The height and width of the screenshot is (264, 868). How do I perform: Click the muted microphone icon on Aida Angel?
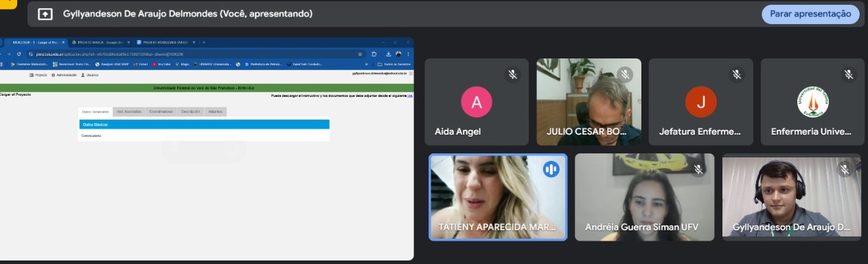[512, 74]
